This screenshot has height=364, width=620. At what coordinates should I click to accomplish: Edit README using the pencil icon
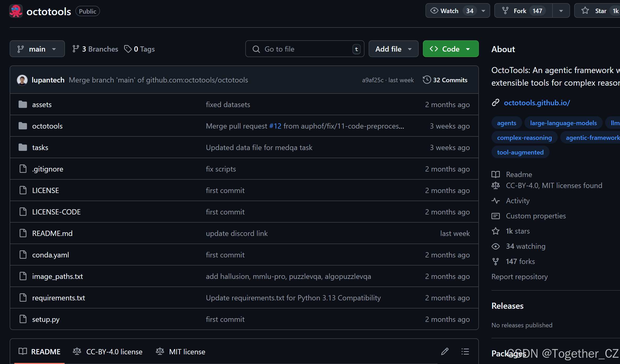(x=445, y=351)
